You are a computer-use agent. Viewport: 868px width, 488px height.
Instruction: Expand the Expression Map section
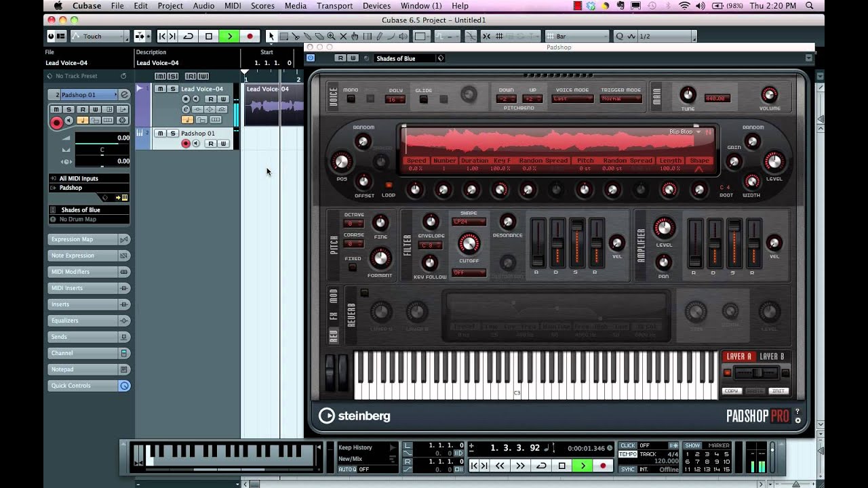pyautogui.click(x=88, y=239)
